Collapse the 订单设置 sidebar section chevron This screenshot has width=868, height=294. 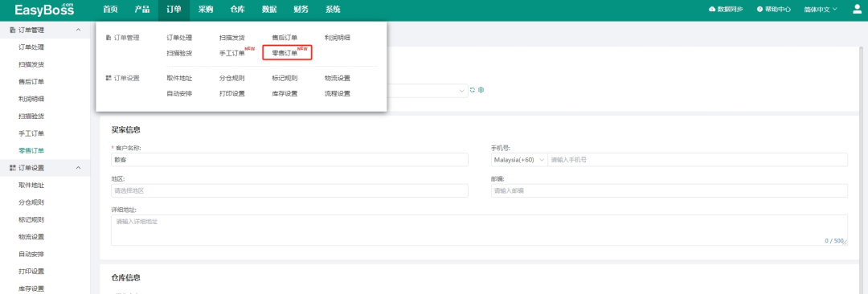[78, 168]
